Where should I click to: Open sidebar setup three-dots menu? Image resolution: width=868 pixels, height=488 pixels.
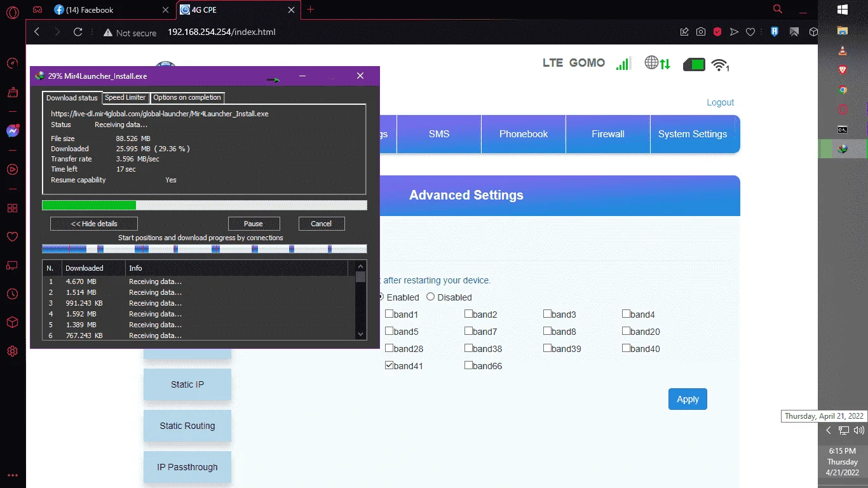[x=12, y=475]
